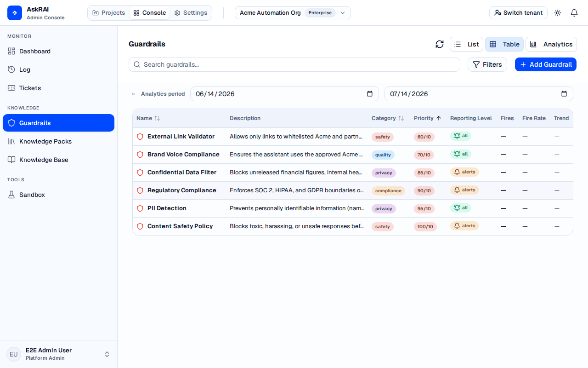Click the Brand Voice Compliance name
This screenshot has height=368, width=588.
coord(183,155)
